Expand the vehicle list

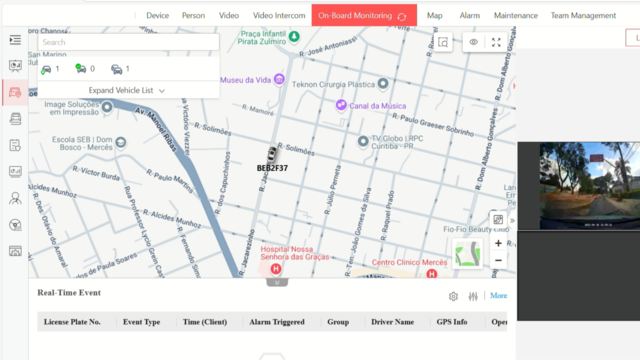[x=127, y=90]
